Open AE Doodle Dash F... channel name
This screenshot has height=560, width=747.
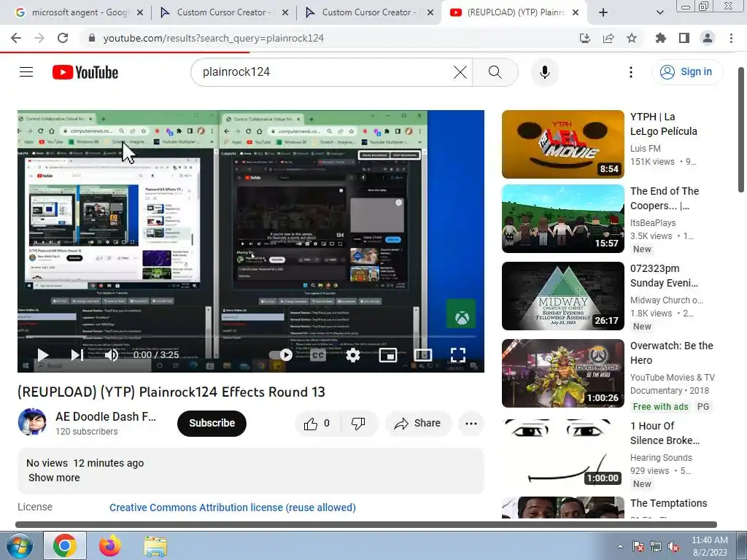106,416
